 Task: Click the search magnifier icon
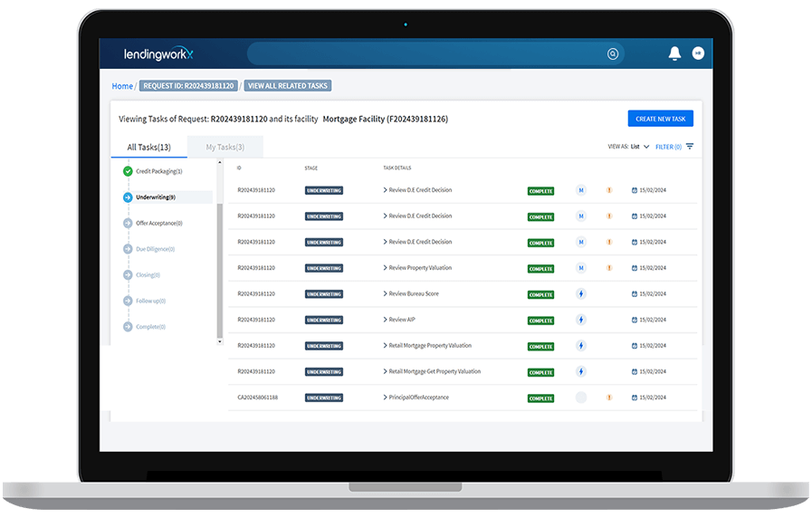click(613, 54)
